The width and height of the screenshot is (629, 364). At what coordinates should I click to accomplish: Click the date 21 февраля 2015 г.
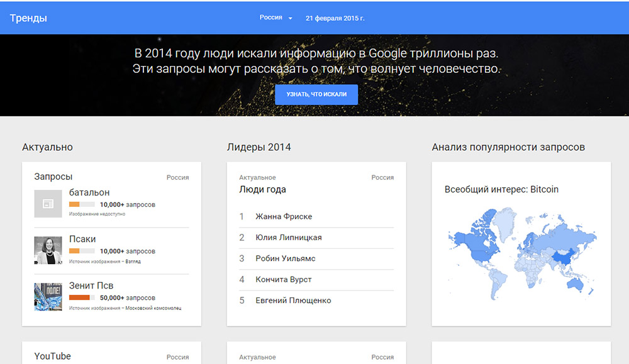(335, 18)
